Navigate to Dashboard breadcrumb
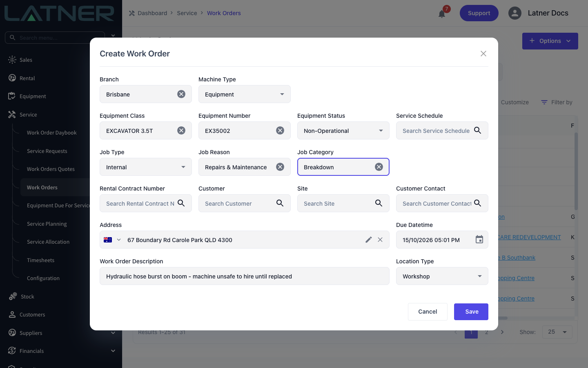 [152, 13]
